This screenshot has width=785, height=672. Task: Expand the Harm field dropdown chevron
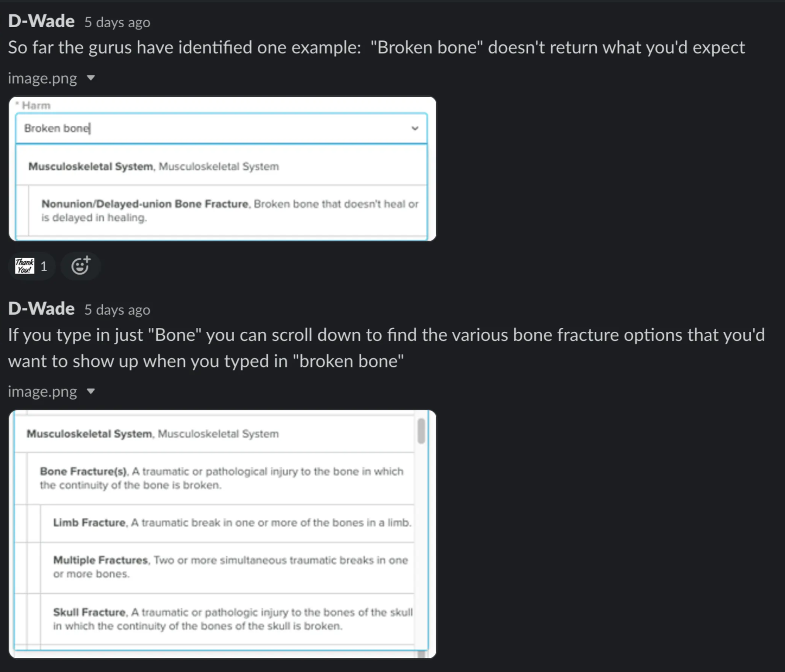[x=416, y=128]
